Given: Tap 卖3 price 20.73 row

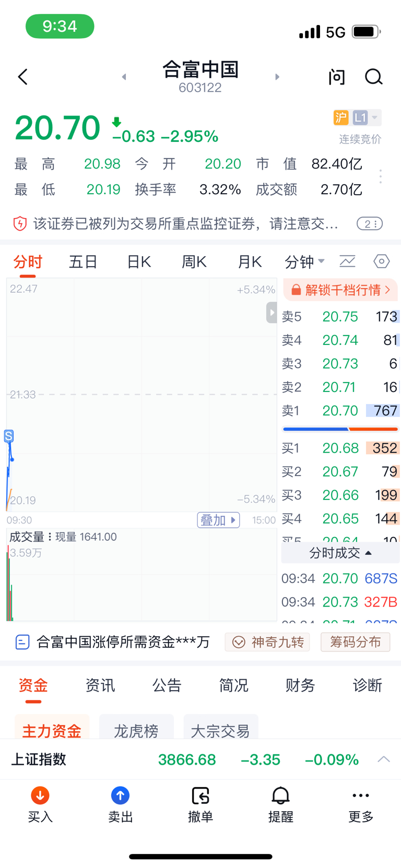Looking at the screenshot, I should 340,364.
